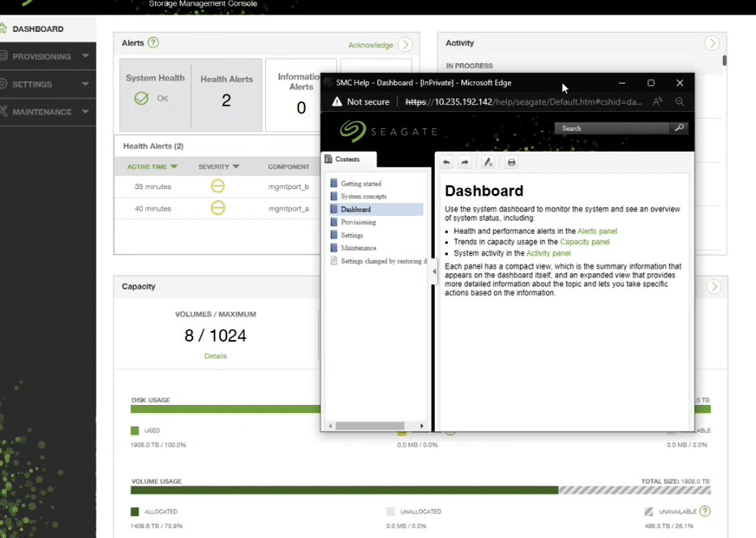This screenshot has width=756, height=538.
Task: Open Provisioning help topic in contents
Action: click(359, 222)
